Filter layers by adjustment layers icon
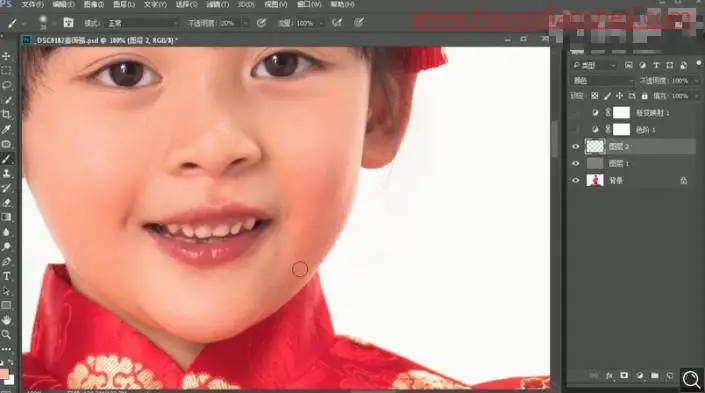Screen dimensions: 705x393 click(643, 65)
